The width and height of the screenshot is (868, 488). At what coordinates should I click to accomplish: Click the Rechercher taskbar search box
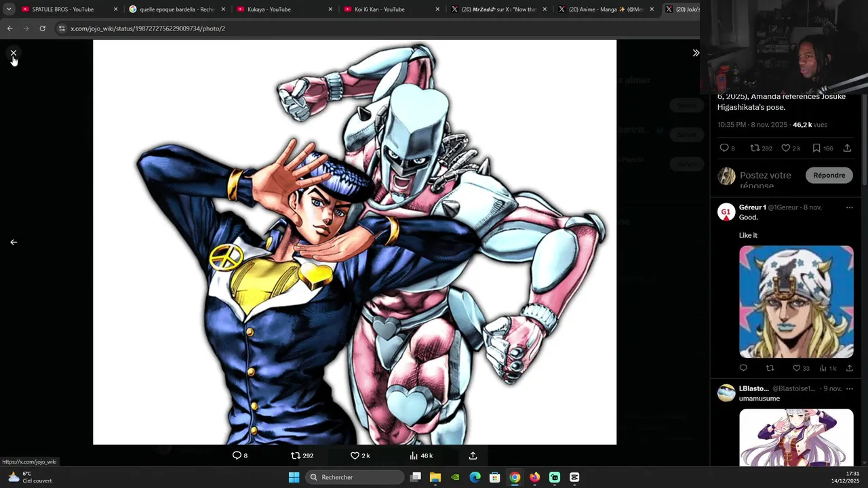pyautogui.click(x=355, y=477)
